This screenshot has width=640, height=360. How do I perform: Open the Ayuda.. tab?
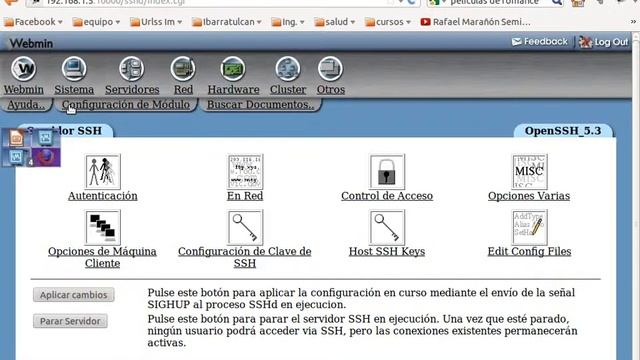(26, 104)
